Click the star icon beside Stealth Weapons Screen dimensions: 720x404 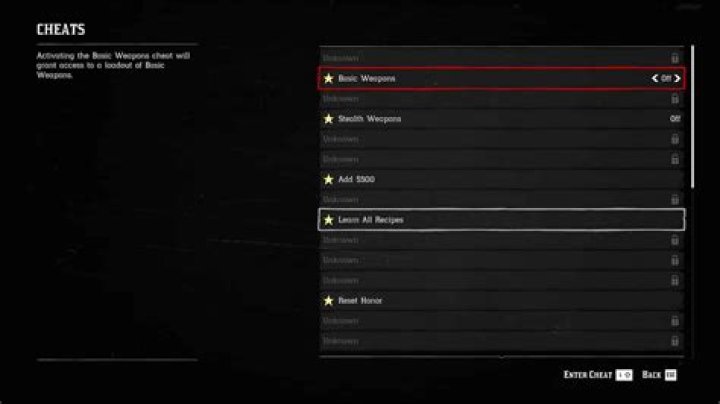coord(328,119)
